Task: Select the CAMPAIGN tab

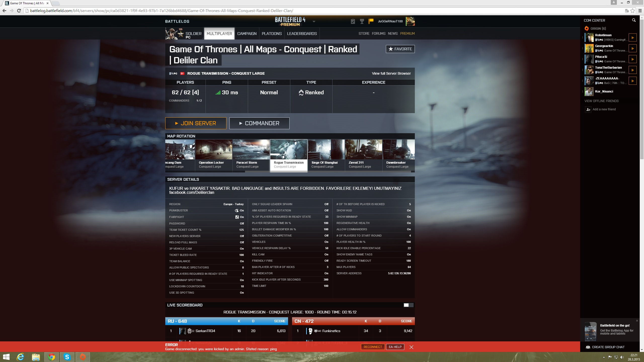Action: click(x=246, y=33)
